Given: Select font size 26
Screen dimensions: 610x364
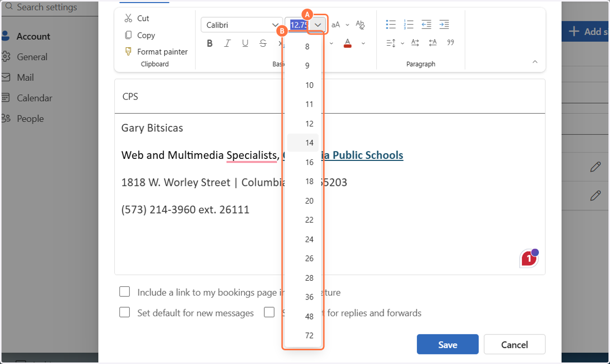Looking at the screenshot, I should tap(303, 259).
